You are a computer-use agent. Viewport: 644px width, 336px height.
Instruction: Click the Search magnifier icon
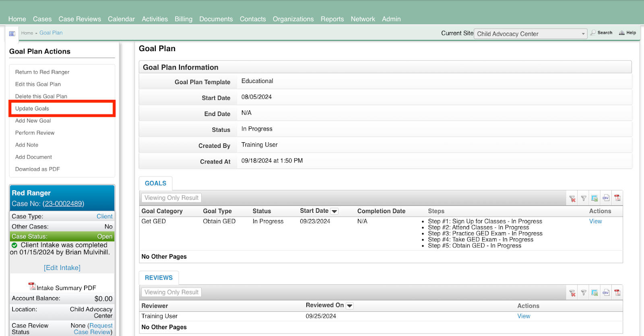click(x=593, y=33)
